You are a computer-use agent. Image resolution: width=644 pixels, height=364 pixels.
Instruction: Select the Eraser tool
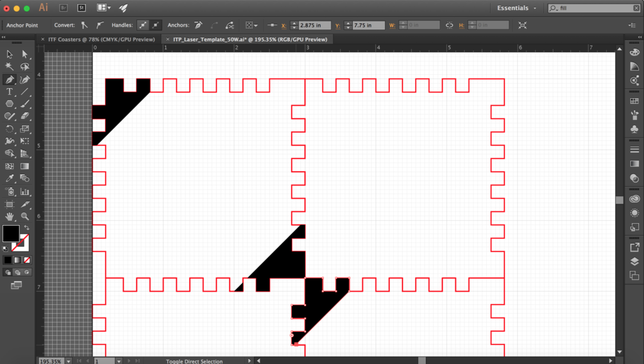tap(25, 116)
